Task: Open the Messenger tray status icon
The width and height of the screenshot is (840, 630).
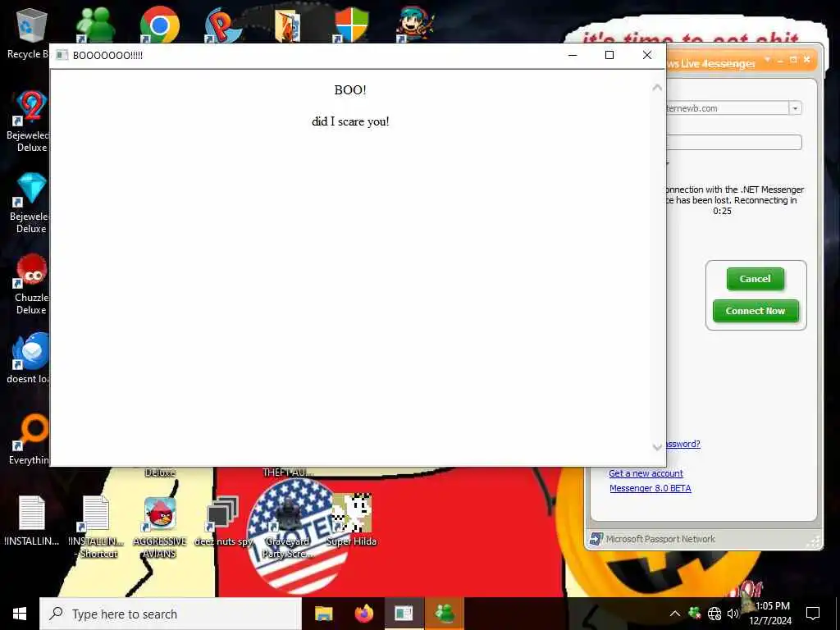Action: tap(695, 613)
